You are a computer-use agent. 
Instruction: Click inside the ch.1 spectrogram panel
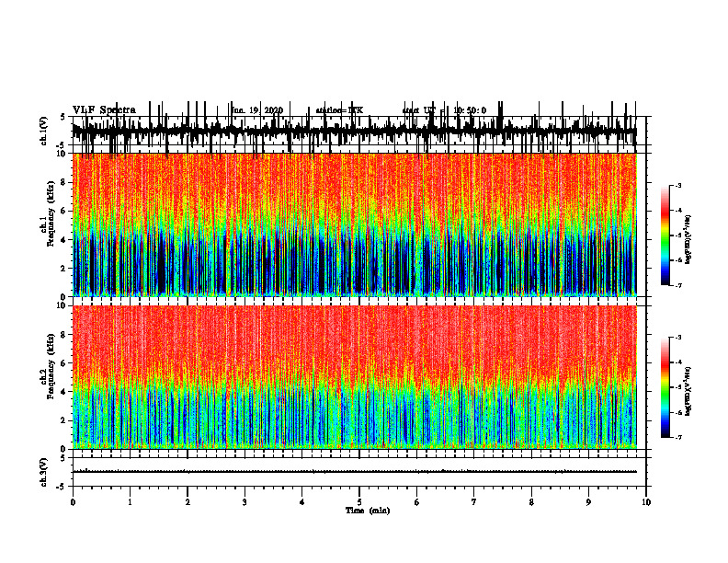[354, 224]
